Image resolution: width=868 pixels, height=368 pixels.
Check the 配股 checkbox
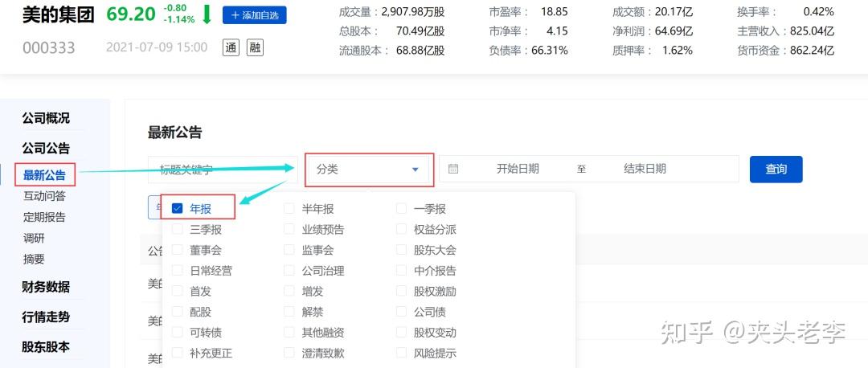pos(177,312)
